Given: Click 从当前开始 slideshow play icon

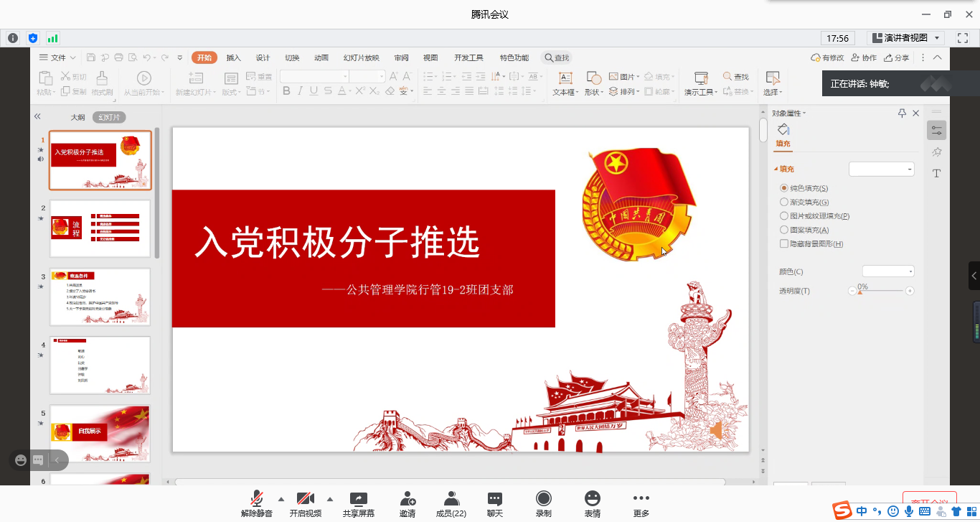Looking at the screenshot, I should click(x=144, y=78).
